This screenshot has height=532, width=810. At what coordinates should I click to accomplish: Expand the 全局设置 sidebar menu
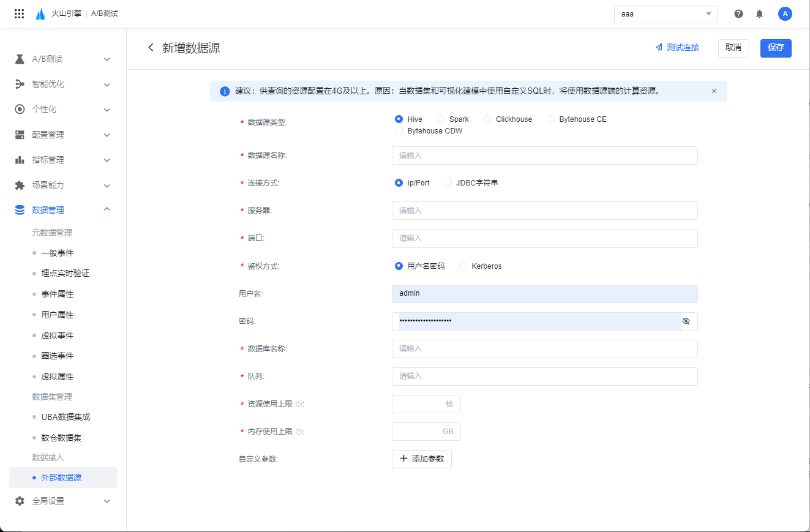tap(107, 501)
